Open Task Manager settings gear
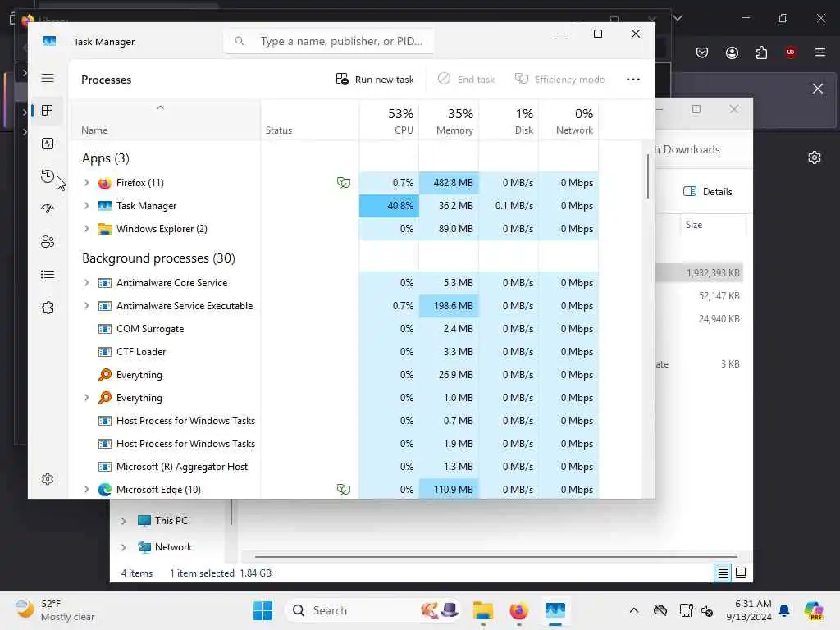Image resolution: width=840 pixels, height=630 pixels. point(47,479)
